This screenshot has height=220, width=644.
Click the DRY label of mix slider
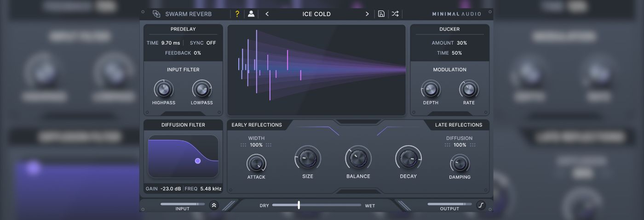(264, 206)
